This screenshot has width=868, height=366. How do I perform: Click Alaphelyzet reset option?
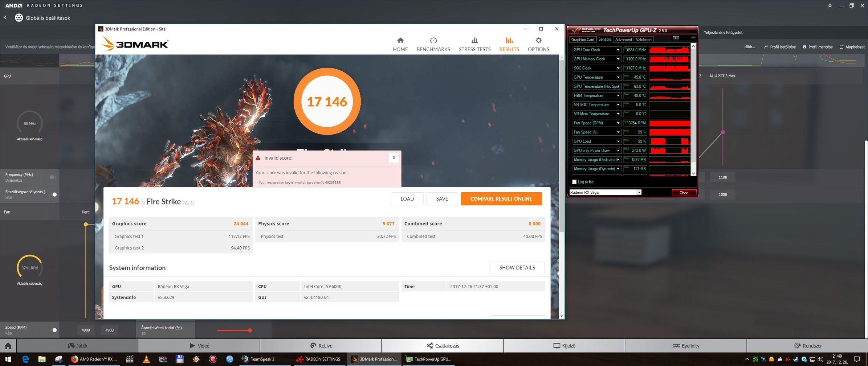[x=852, y=47]
